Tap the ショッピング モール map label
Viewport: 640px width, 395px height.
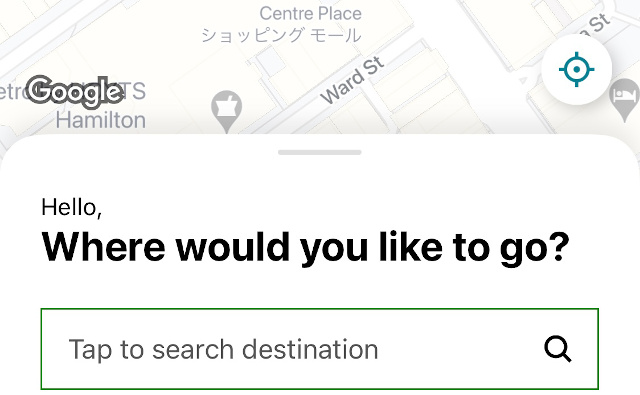click(281, 35)
